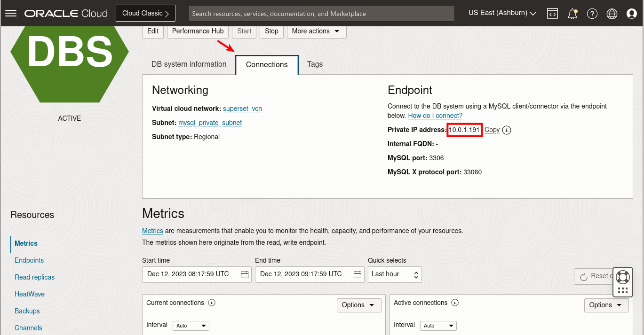Image resolution: width=644 pixels, height=335 pixels.
Task: Click the Stop button
Action: click(x=271, y=31)
